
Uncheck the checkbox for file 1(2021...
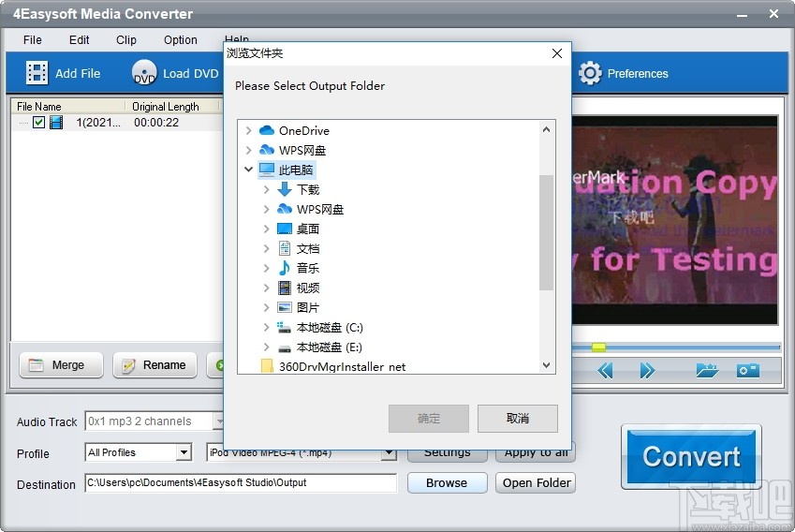[x=38, y=122]
